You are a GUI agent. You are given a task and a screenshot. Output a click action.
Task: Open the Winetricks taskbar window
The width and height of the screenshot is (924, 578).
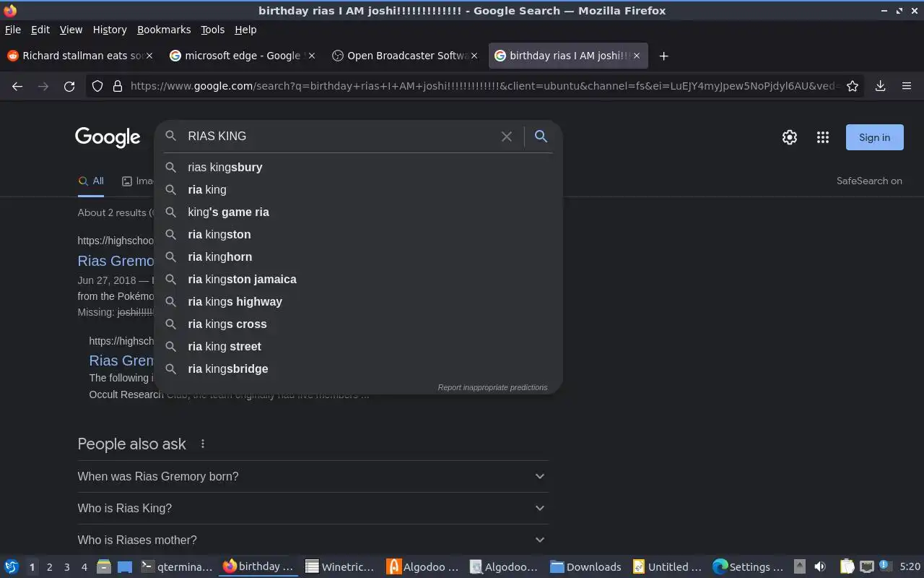point(340,567)
